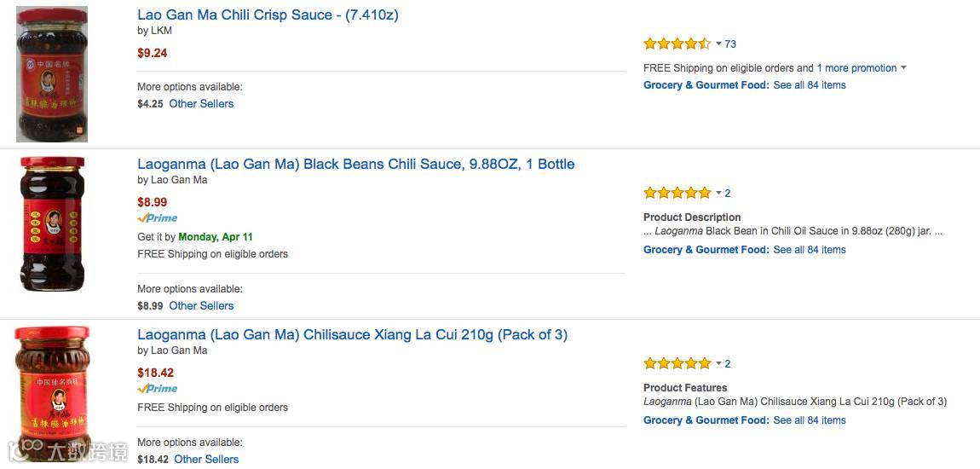Click the 4.5-star rating for Chili Crisp Sauce
Screen dimensions: 980x469
click(x=677, y=43)
